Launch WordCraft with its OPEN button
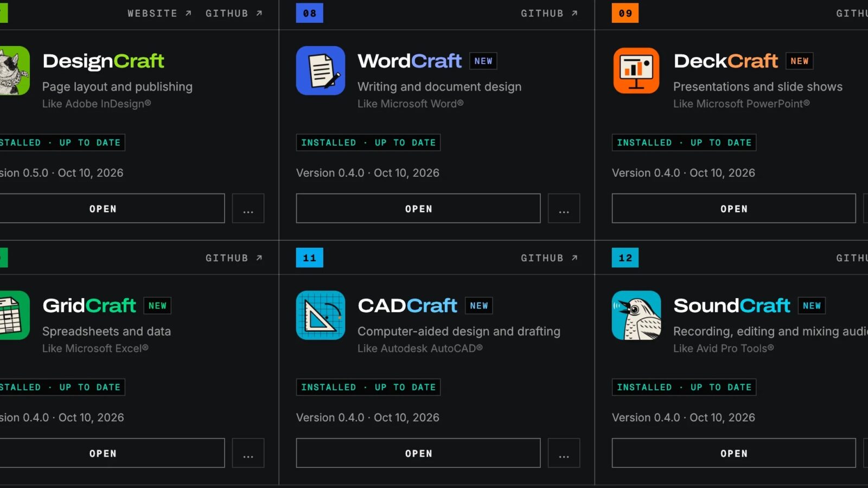Screen dimensions: 868x488 (418, 208)
